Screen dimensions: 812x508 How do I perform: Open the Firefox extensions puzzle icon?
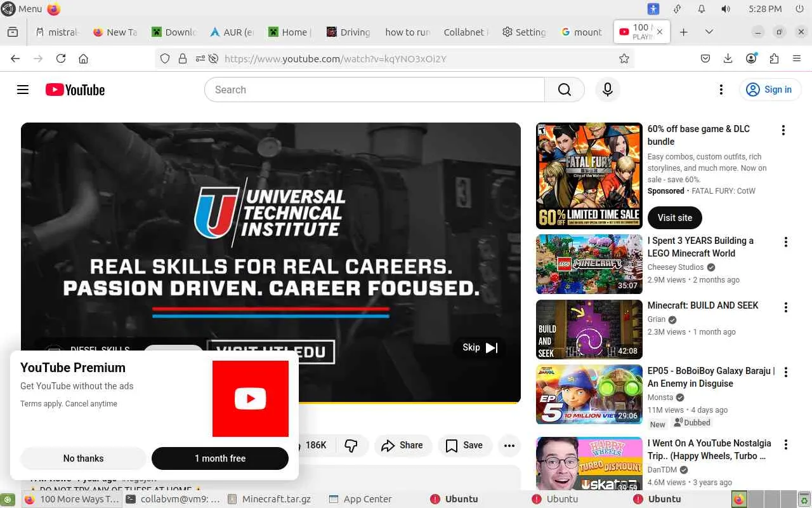(774, 58)
